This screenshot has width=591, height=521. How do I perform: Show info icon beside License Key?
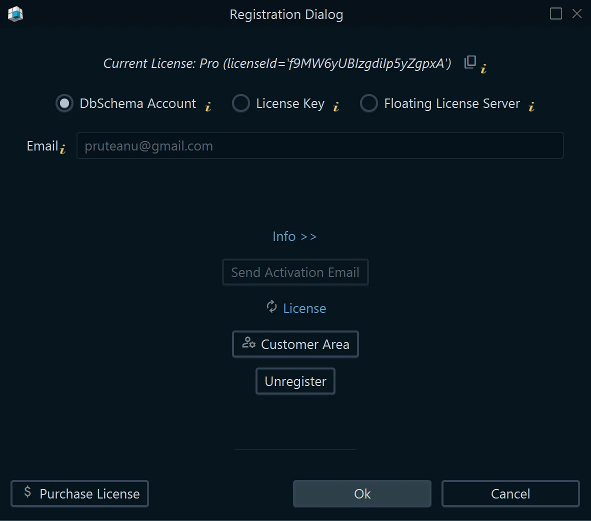coord(336,107)
